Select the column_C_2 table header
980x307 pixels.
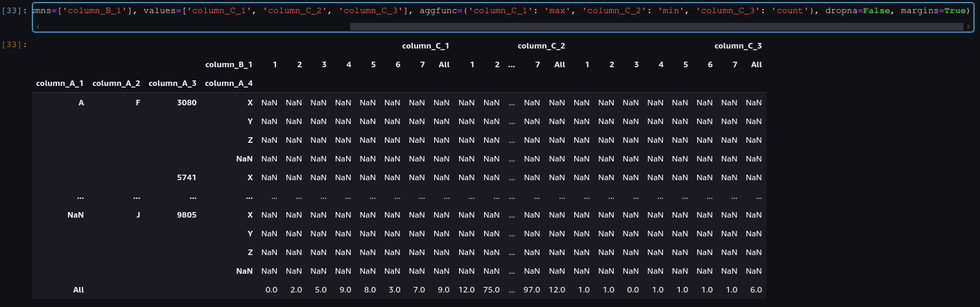coord(541,46)
